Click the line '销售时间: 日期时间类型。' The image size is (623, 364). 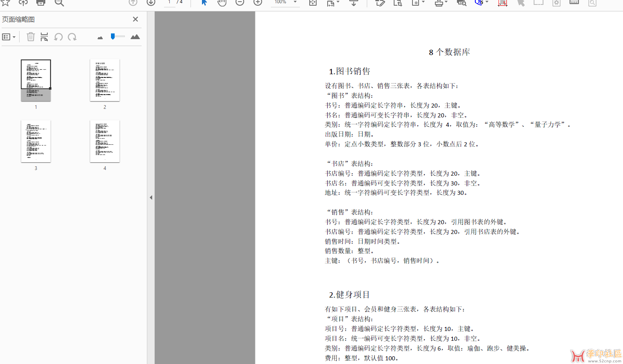(363, 242)
